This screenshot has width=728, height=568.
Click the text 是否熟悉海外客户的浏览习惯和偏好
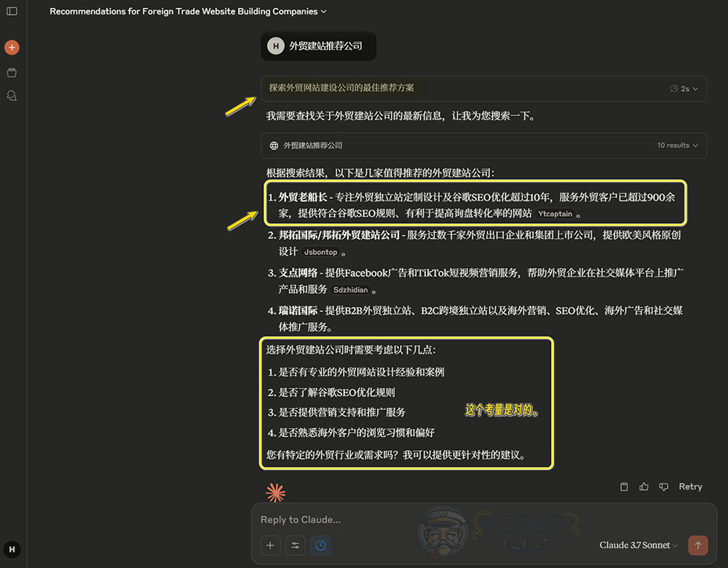click(x=357, y=433)
